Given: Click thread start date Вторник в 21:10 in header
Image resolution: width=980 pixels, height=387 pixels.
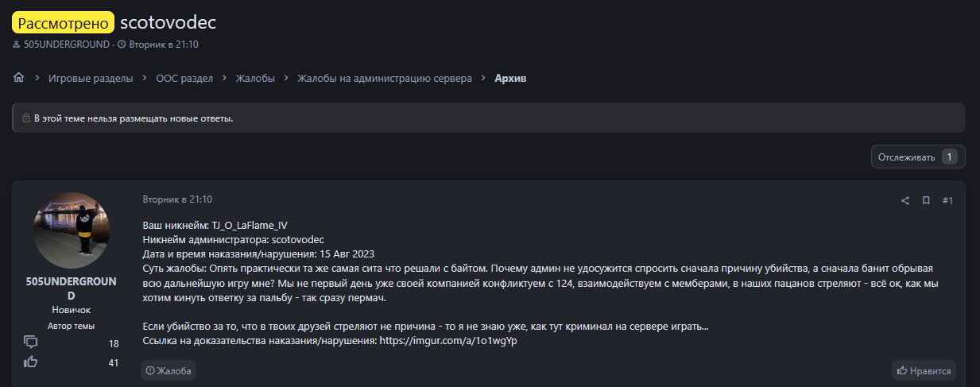Looking at the screenshot, I should point(163,45).
